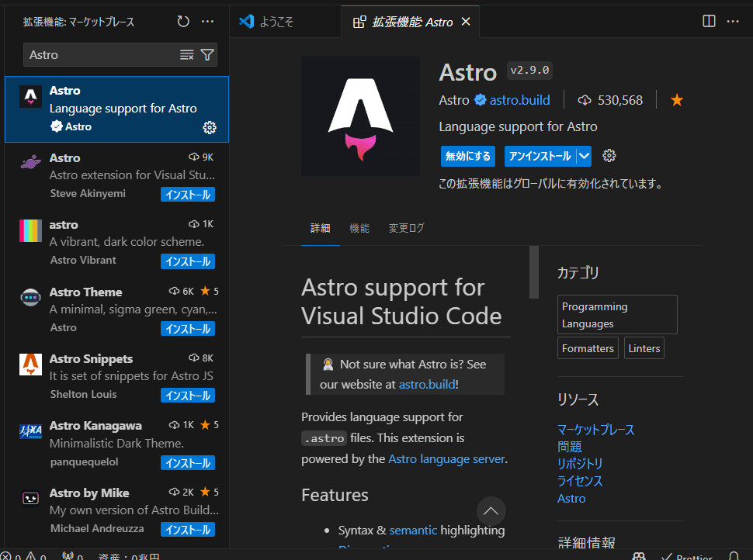Image resolution: width=753 pixels, height=560 pixels.
Task: Open the extensions view more actions menu
Action: tap(207, 22)
